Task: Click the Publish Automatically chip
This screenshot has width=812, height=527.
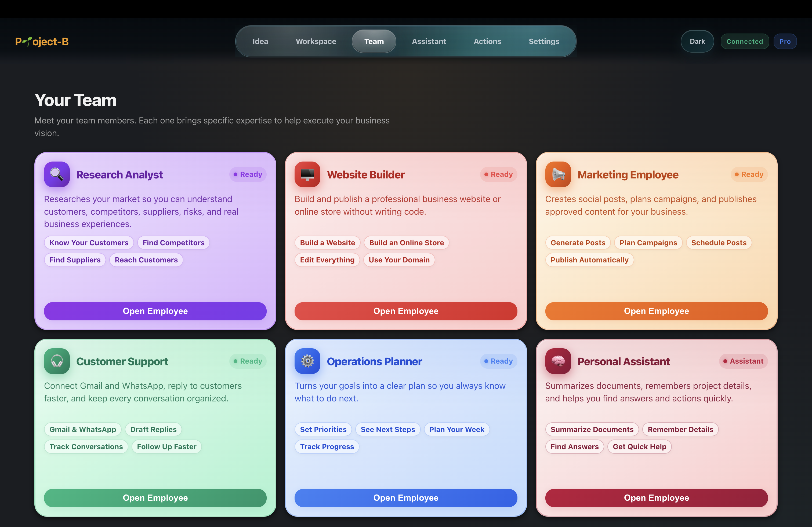Action: 589,260
